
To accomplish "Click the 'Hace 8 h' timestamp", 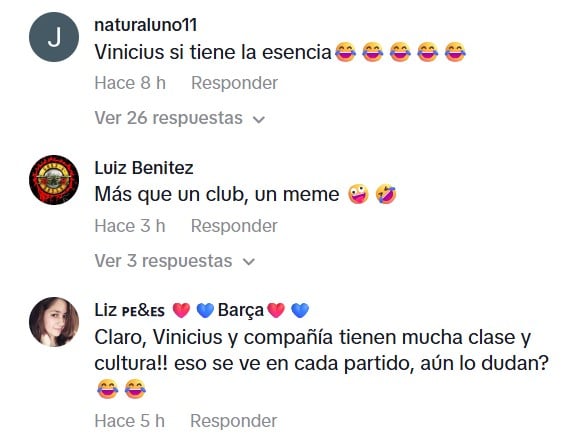I will click(x=130, y=83).
